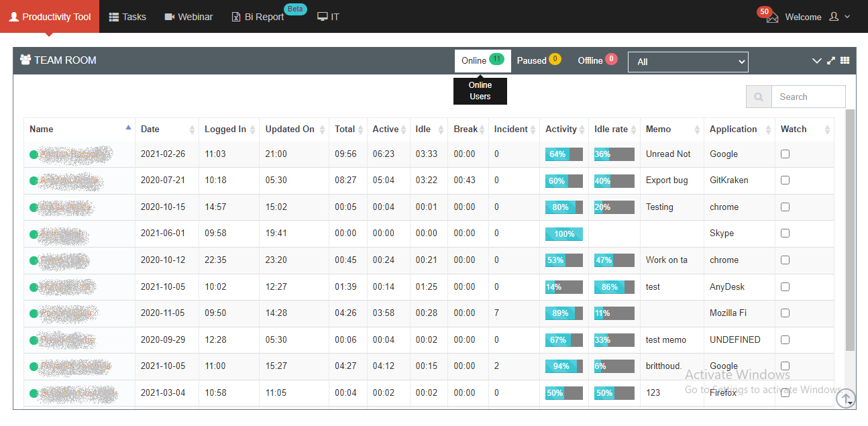Click the sort arrows on Date column
The image size is (868, 426).
point(193,129)
